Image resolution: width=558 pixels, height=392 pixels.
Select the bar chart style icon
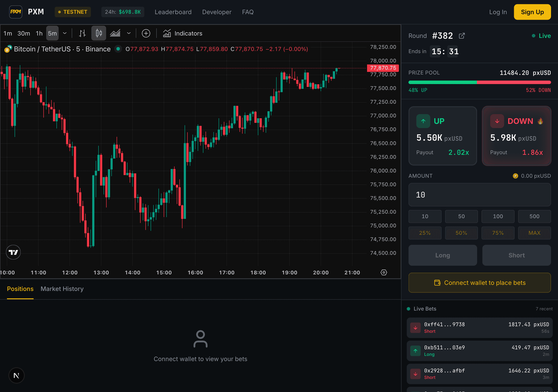click(x=83, y=33)
